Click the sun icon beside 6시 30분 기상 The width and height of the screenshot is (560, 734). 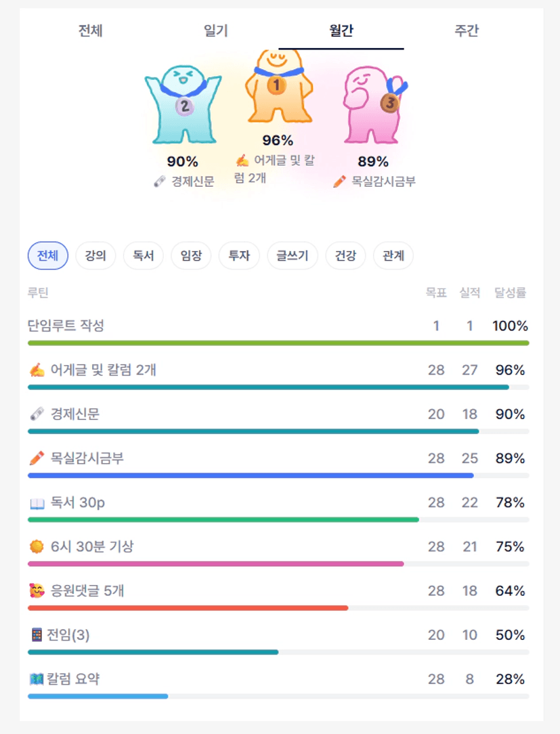point(37,546)
